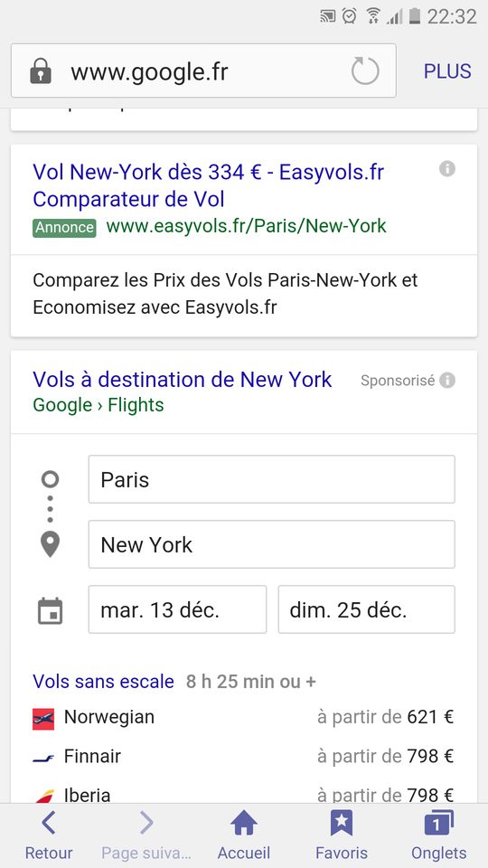Edit the New York destination field
The height and width of the screenshot is (868, 488).
[272, 544]
